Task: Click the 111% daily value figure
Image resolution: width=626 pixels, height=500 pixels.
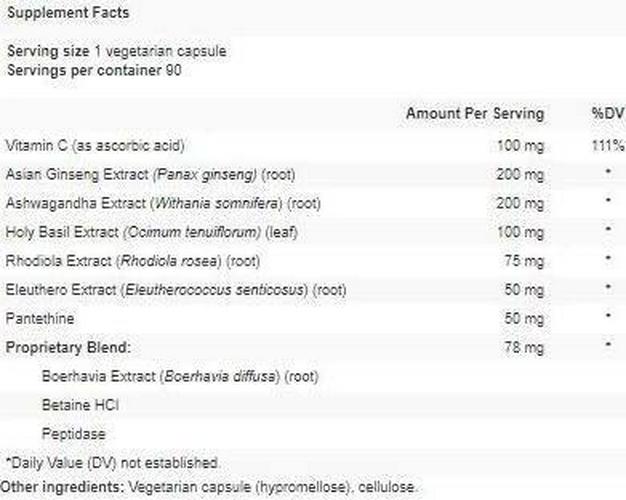Action: (x=607, y=145)
